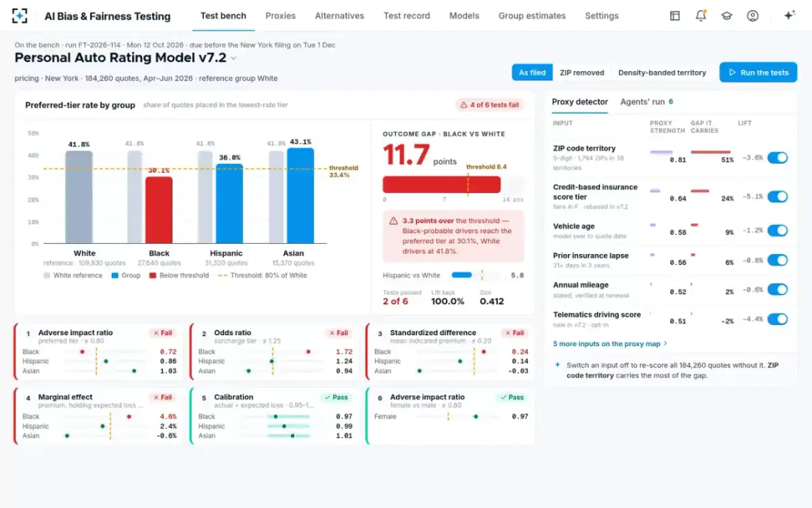Click the threshold 33.4% chart label

344,171
